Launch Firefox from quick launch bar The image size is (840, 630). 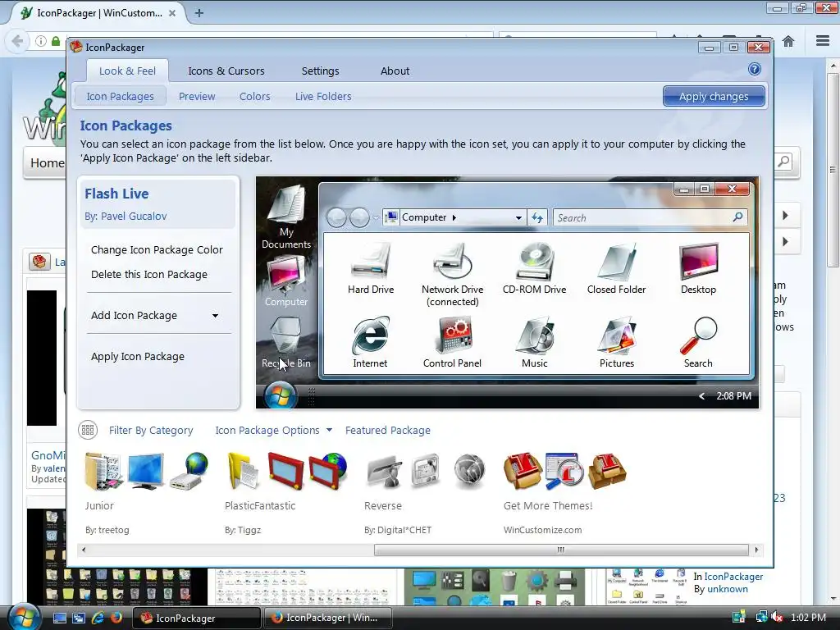116,618
